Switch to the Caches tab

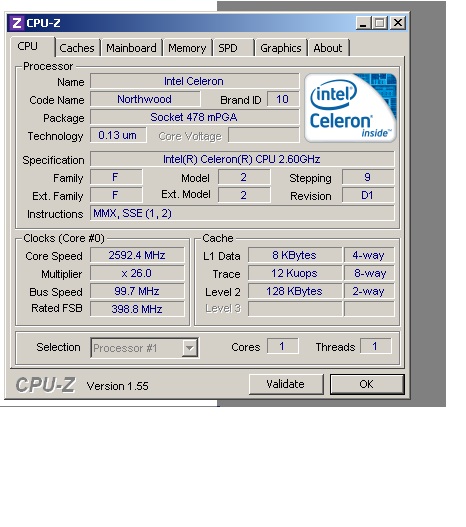coord(77,48)
